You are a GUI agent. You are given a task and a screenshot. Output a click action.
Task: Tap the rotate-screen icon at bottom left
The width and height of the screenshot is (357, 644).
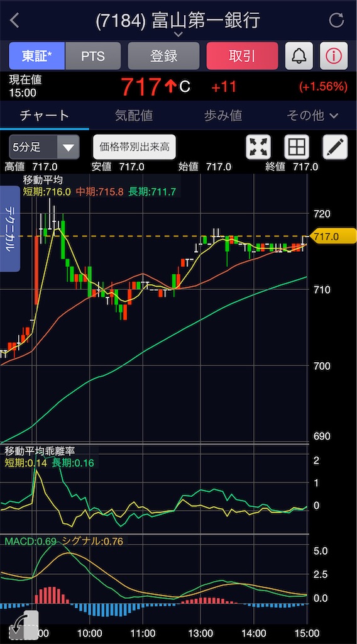click(24, 626)
